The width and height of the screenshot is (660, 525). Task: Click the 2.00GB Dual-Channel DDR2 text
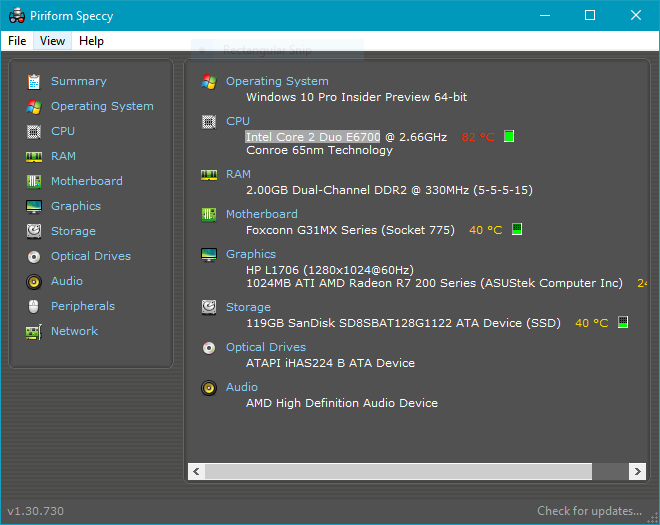tap(389, 190)
